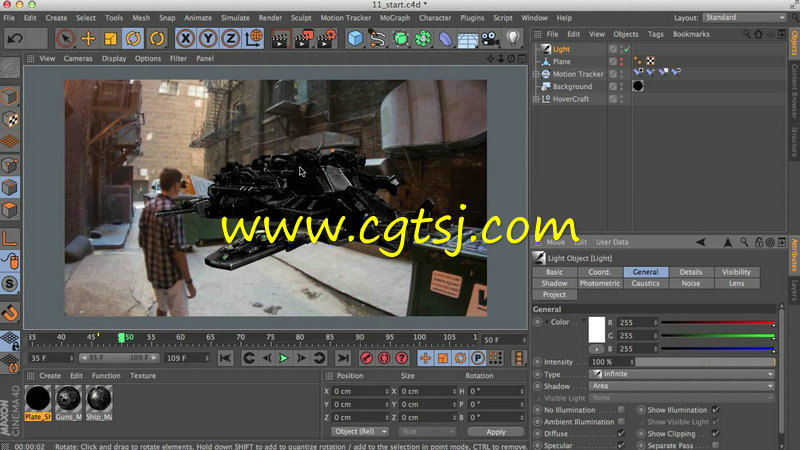Viewport: 800px width, 450px height.
Task: Select the Light object in Object Manager
Action: coord(561,49)
